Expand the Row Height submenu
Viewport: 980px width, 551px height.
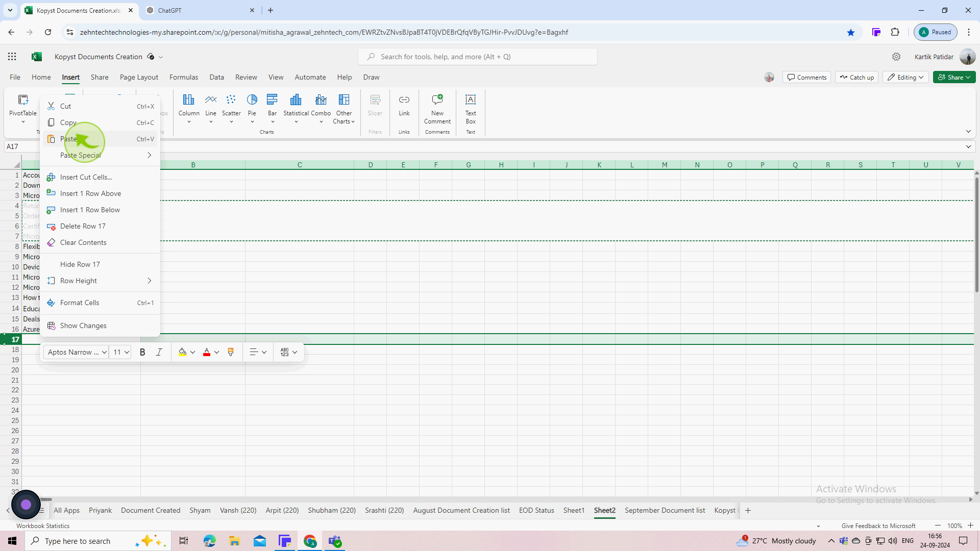[x=100, y=281]
